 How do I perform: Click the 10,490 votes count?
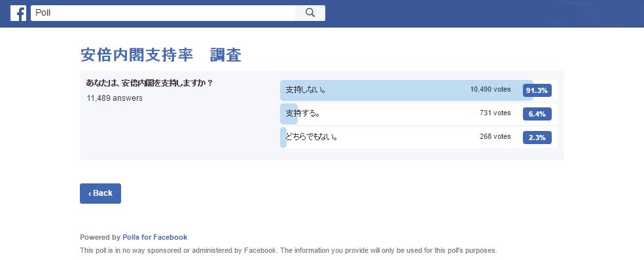click(490, 89)
